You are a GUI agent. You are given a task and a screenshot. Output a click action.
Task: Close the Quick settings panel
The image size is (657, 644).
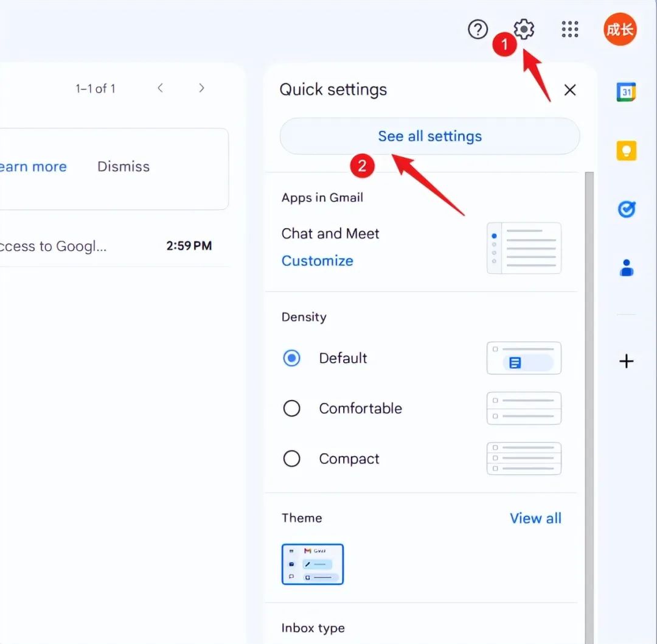[x=570, y=89]
